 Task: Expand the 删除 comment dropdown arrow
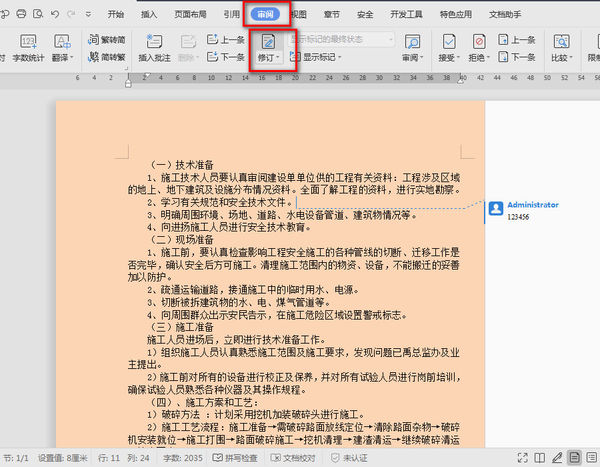click(197, 58)
